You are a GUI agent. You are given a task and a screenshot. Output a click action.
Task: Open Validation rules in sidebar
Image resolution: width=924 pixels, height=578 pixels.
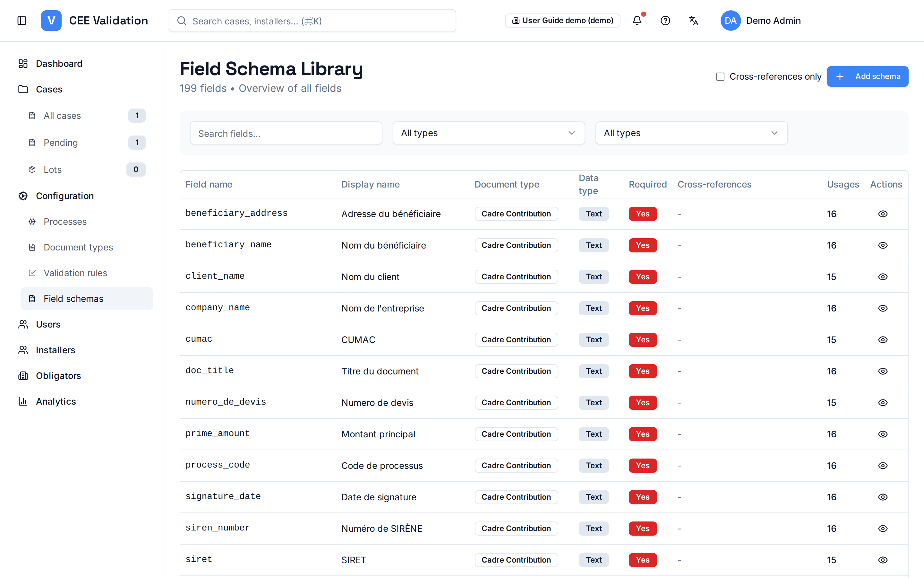coord(87,273)
